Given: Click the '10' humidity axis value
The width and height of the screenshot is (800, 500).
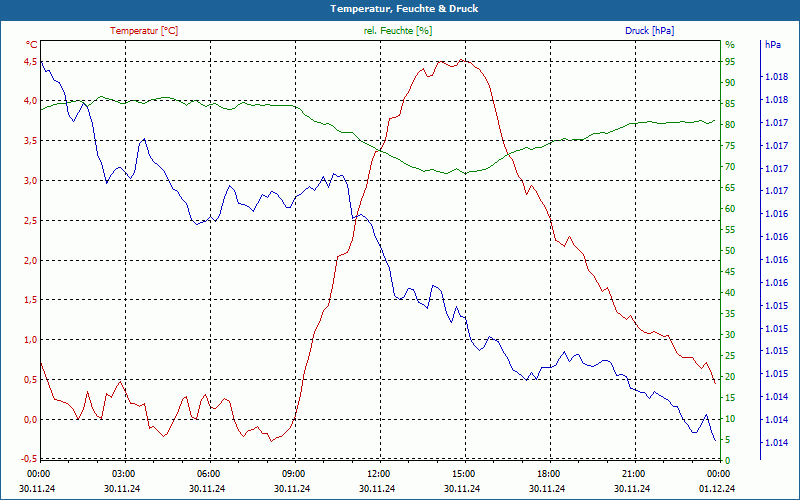Looking at the screenshot, I should [x=730, y=419].
